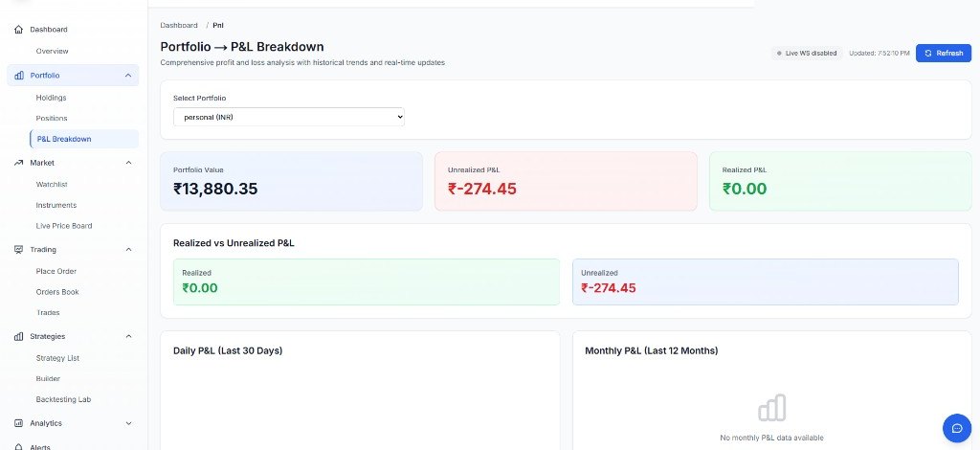Launch Backtesting Lab
Screen dimensions: 980x450
tap(63, 399)
